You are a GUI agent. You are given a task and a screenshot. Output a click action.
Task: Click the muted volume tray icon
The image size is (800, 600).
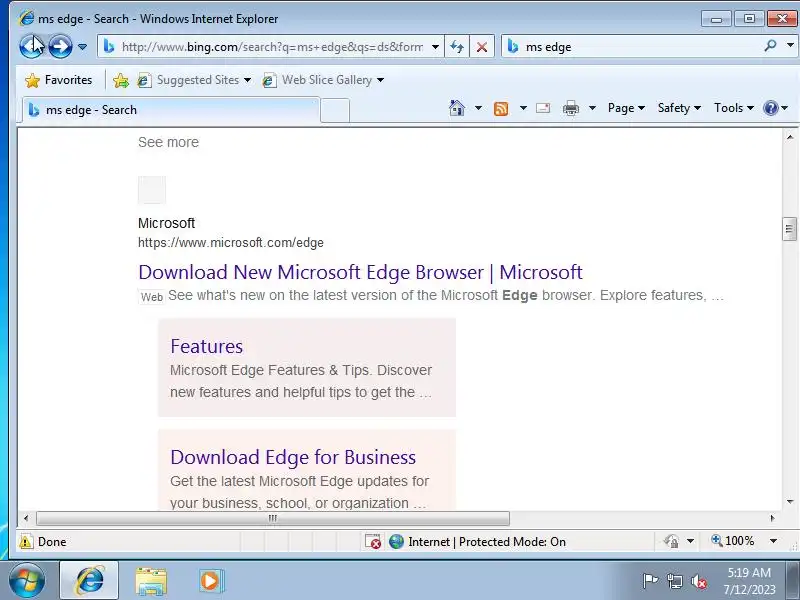(698, 581)
